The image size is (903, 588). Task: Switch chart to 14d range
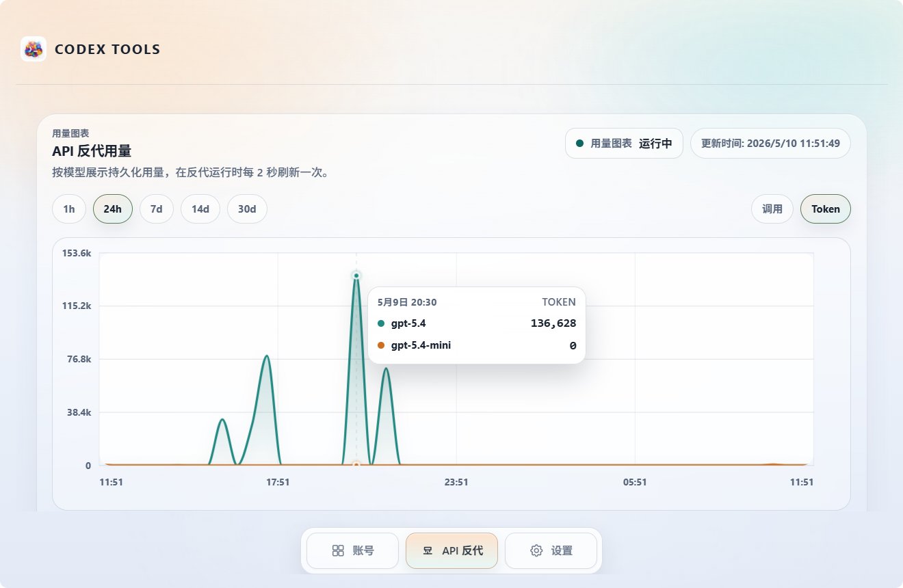[x=200, y=209]
